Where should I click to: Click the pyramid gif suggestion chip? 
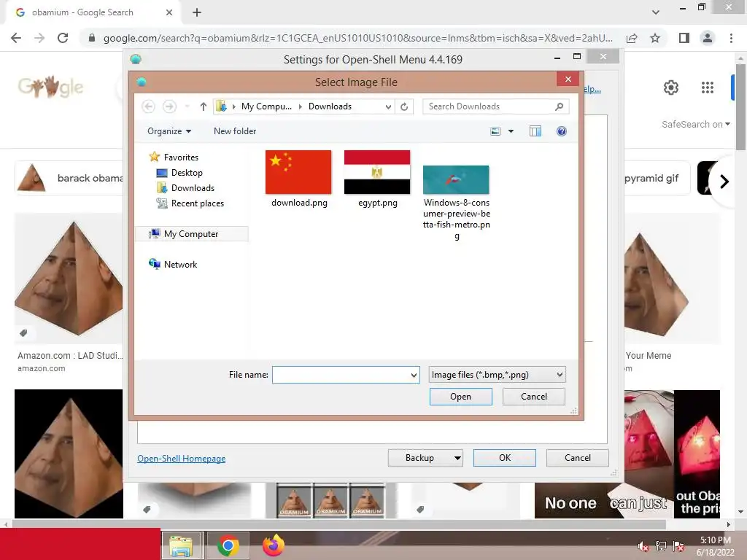[x=657, y=179]
